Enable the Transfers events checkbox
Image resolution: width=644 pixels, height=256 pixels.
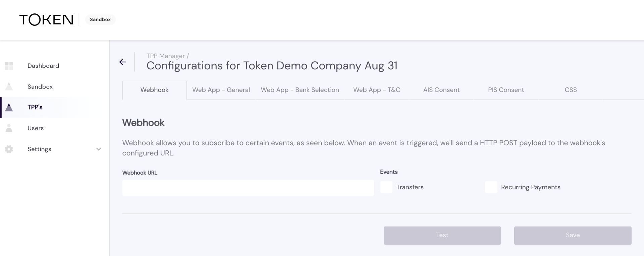386,187
